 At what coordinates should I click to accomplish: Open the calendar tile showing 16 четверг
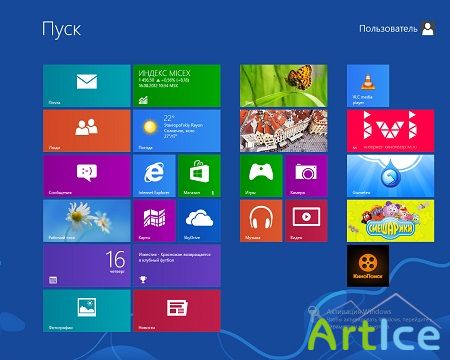pos(87,266)
